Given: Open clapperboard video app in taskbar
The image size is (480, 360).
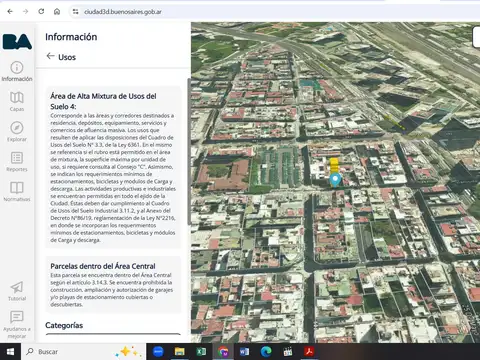Looking at the screenshot, I should pos(287,352).
